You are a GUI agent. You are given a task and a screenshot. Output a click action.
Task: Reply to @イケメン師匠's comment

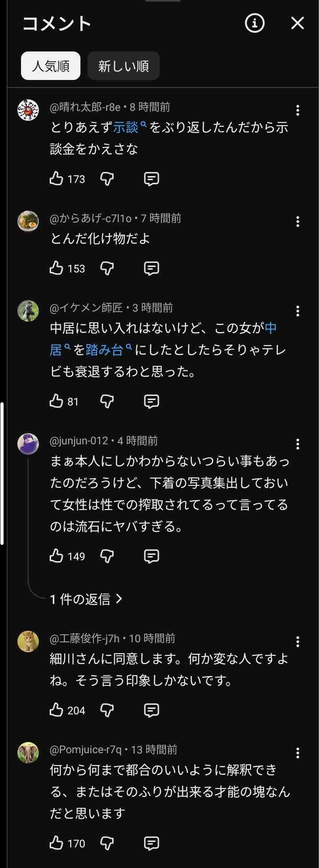click(x=151, y=402)
